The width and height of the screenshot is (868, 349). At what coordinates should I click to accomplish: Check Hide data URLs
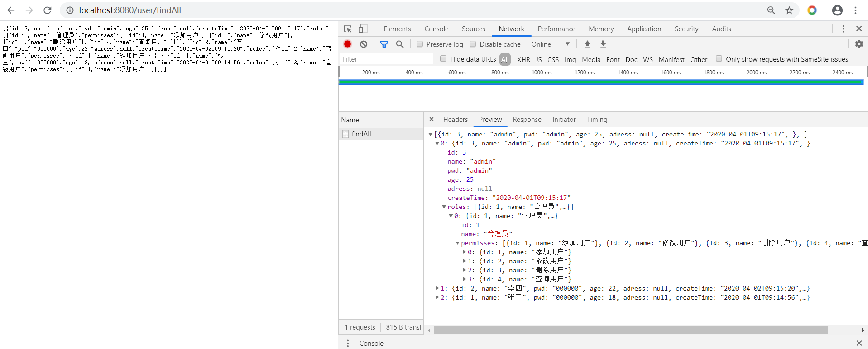click(443, 59)
